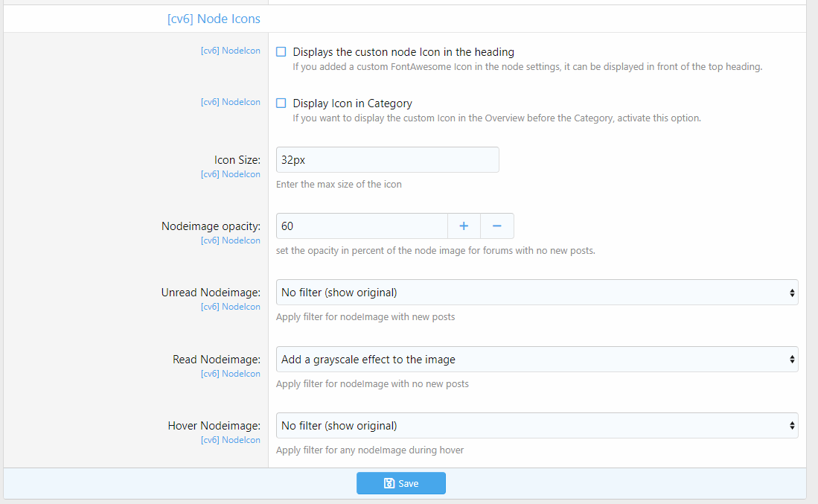The width and height of the screenshot is (818, 504).
Task: Click the [cv6] NodeIcon link beside Unread Nodeimage
Action: pyautogui.click(x=231, y=306)
